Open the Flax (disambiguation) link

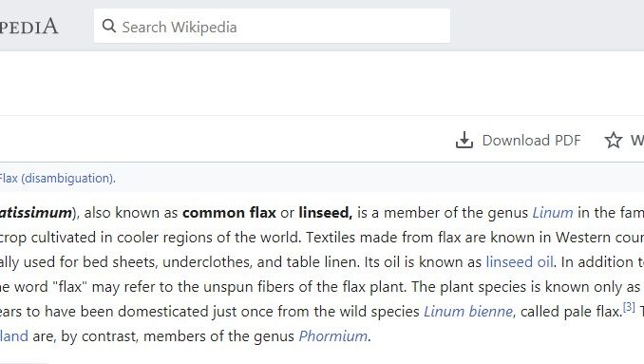click(x=57, y=179)
